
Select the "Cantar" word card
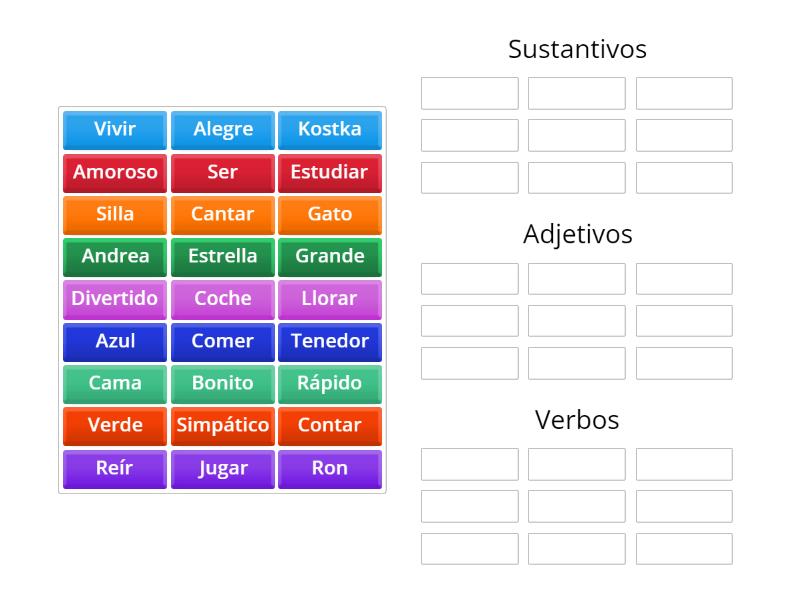pyautogui.click(x=222, y=214)
